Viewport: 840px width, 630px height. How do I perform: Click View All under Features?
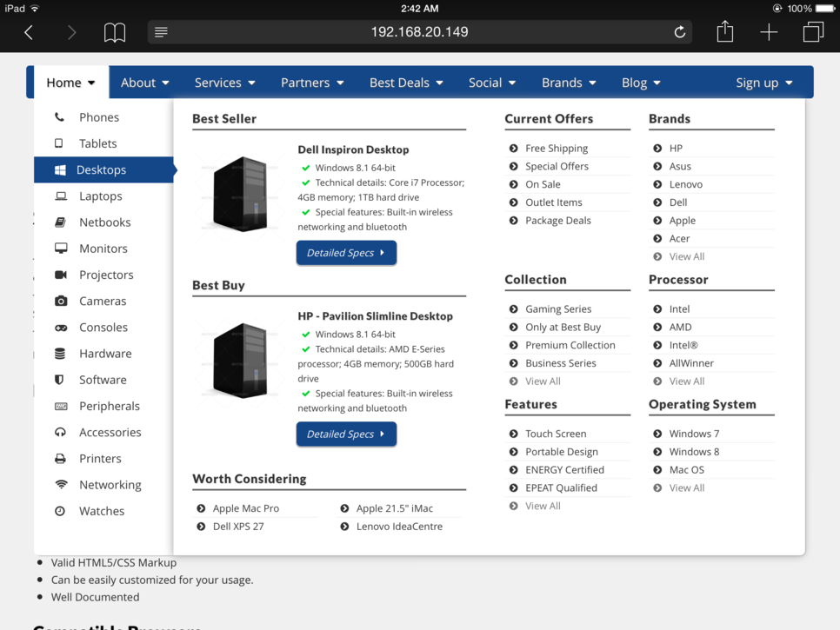(x=543, y=506)
